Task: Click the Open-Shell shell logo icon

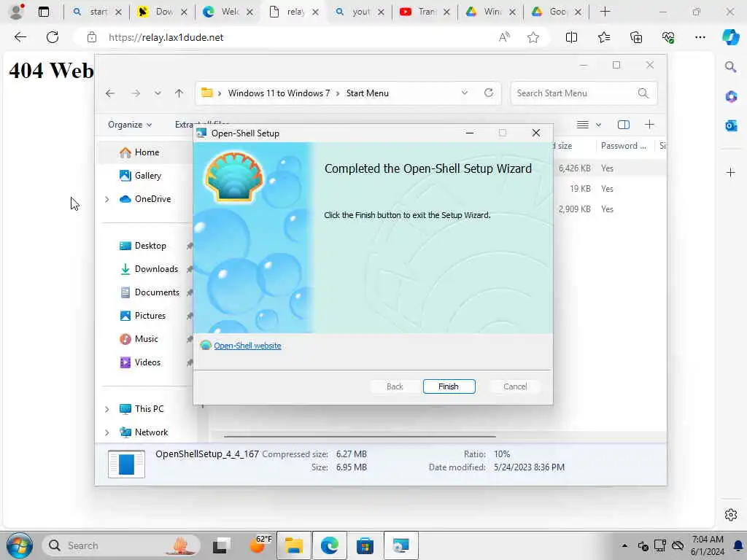Action: [x=233, y=176]
